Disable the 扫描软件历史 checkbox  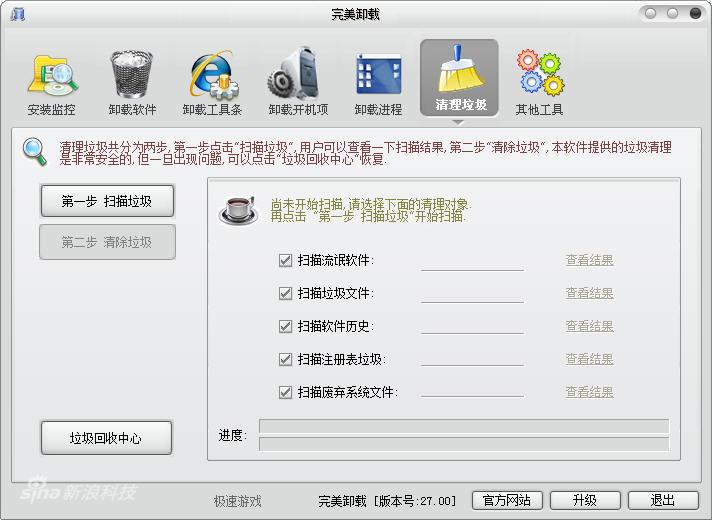(x=286, y=327)
